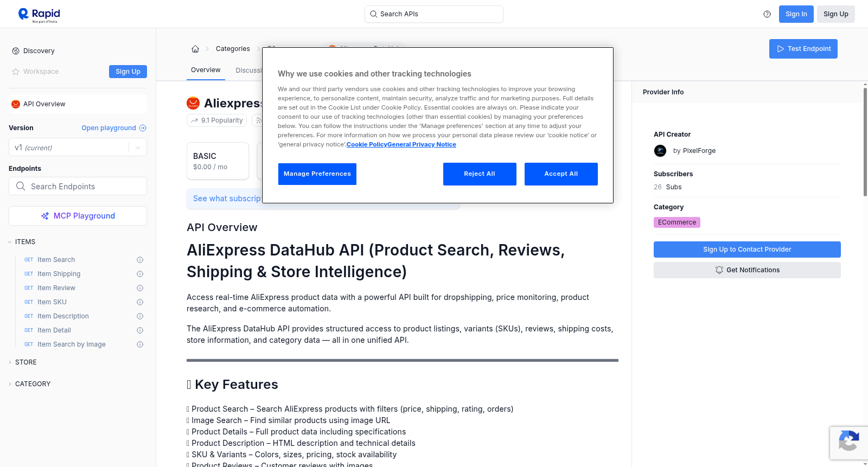Select the Item Search by Image endpoint

click(72, 344)
